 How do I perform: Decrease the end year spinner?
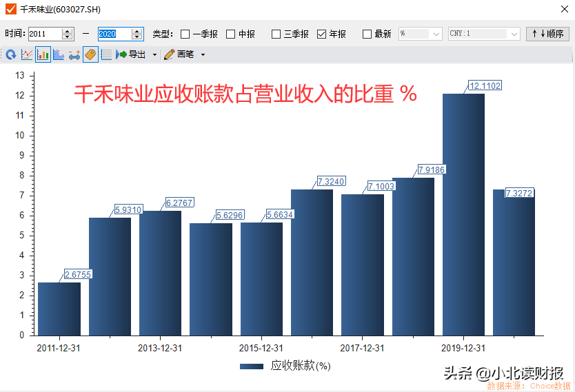pyautogui.click(x=137, y=37)
